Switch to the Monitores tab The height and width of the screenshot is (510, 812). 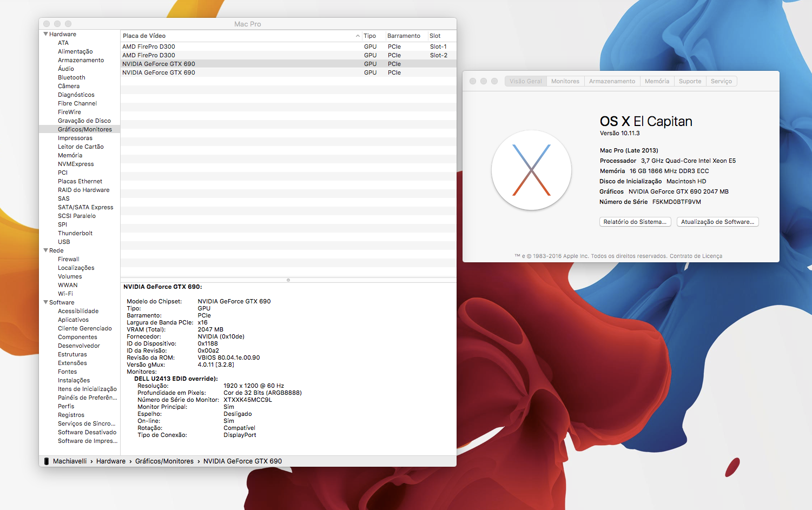click(565, 81)
